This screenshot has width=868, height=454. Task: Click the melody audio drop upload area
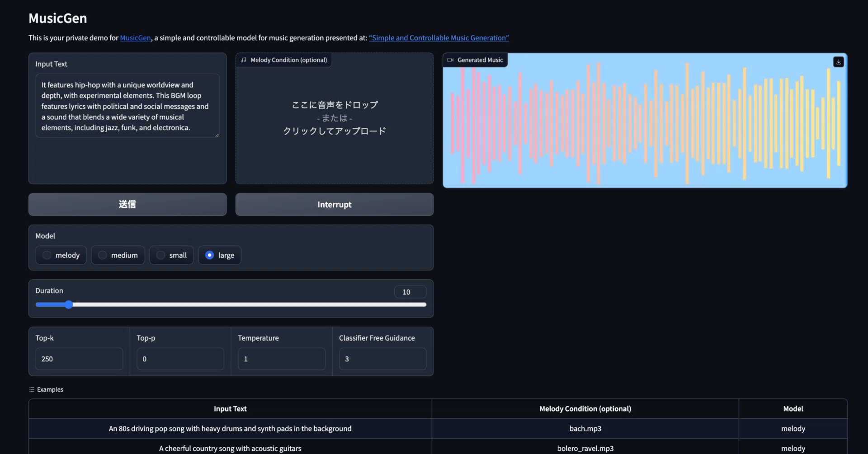tap(335, 118)
